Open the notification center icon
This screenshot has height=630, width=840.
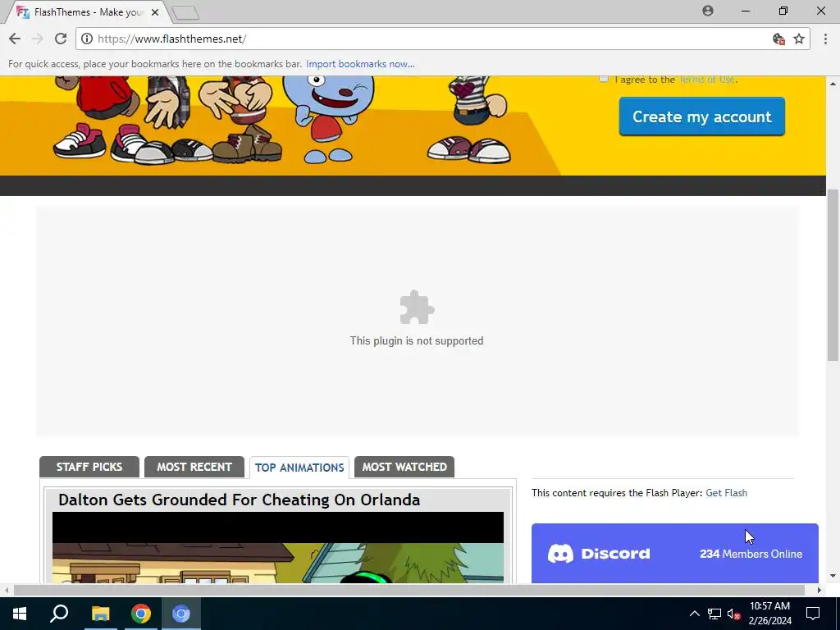(x=813, y=614)
